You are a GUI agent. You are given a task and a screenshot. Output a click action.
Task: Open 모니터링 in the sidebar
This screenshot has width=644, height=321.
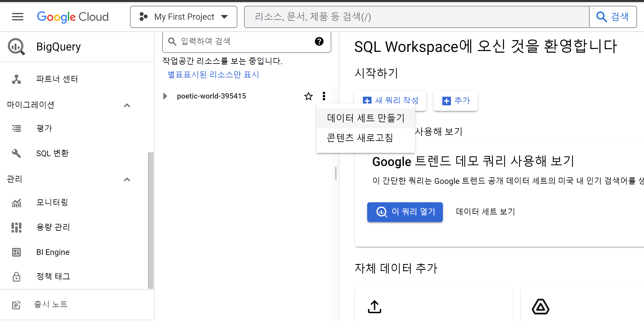tap(52, 202)
